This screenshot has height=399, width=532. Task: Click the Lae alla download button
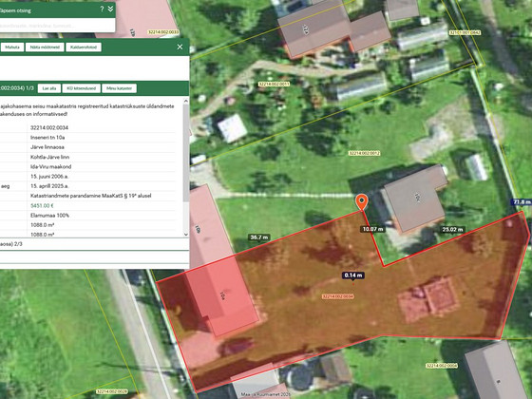(x=49, y=88)
